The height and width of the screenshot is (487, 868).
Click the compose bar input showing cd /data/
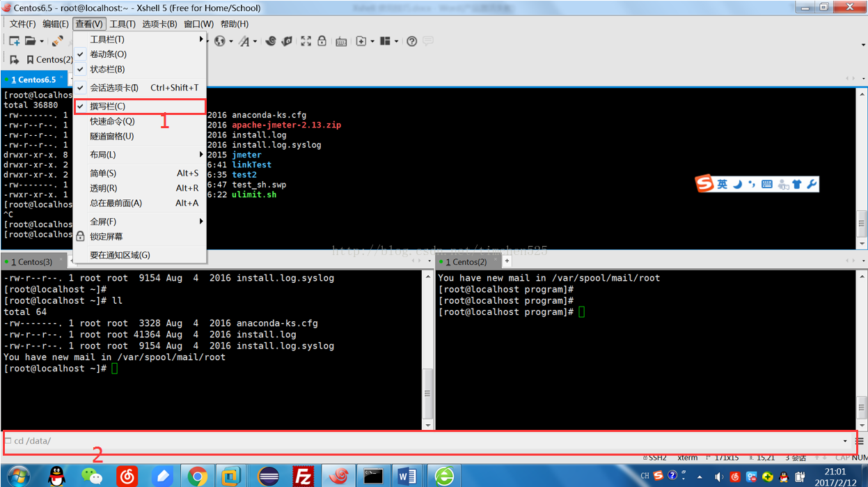point(424,441)
